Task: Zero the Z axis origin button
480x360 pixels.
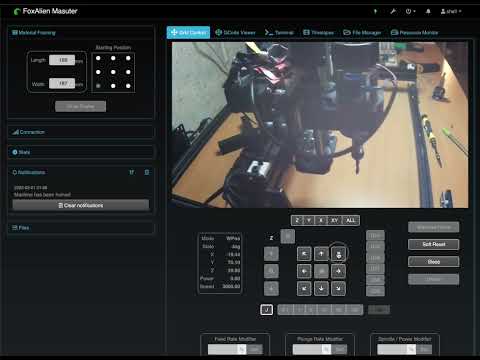Action: point(297,220)
